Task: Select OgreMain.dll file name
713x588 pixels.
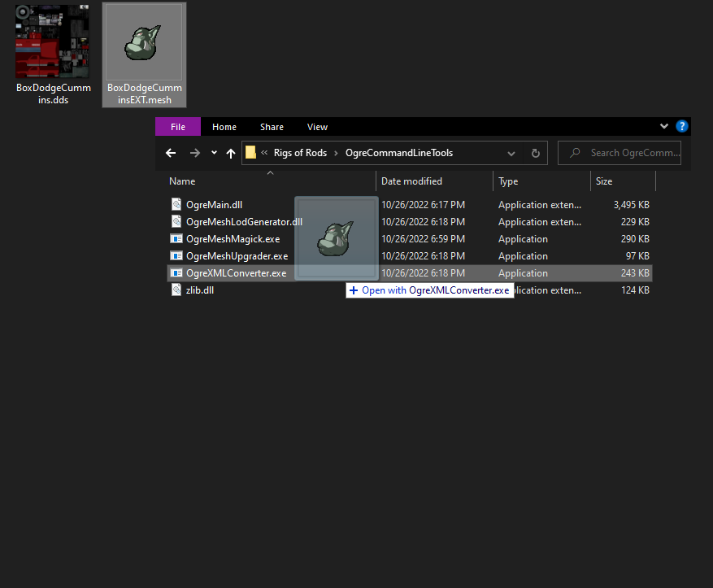Action: (x=214, y=205)
